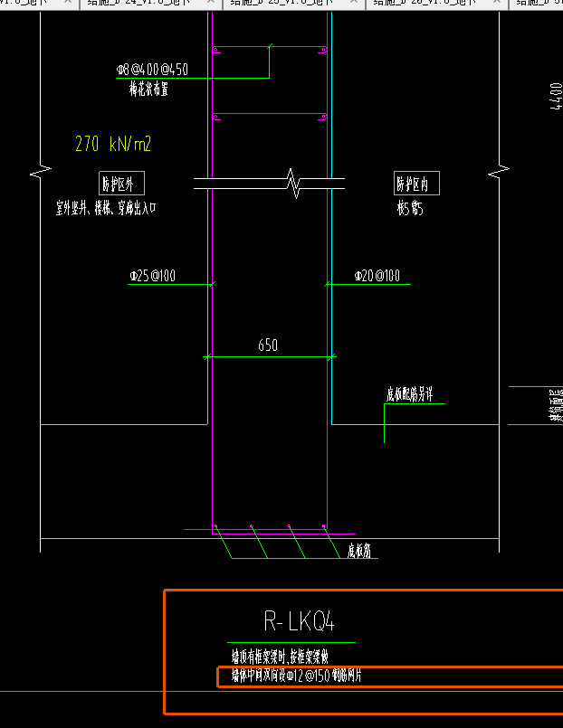Pick the 650 wall thickness dimension
The width and height of the screenshot is (563, 728).
tap(268, 345)
